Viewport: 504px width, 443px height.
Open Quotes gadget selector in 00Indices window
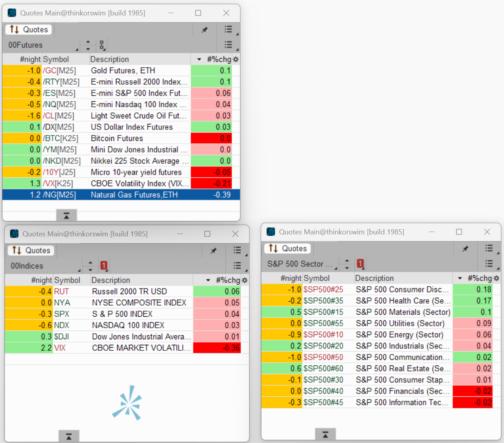[x=31, y=251]
